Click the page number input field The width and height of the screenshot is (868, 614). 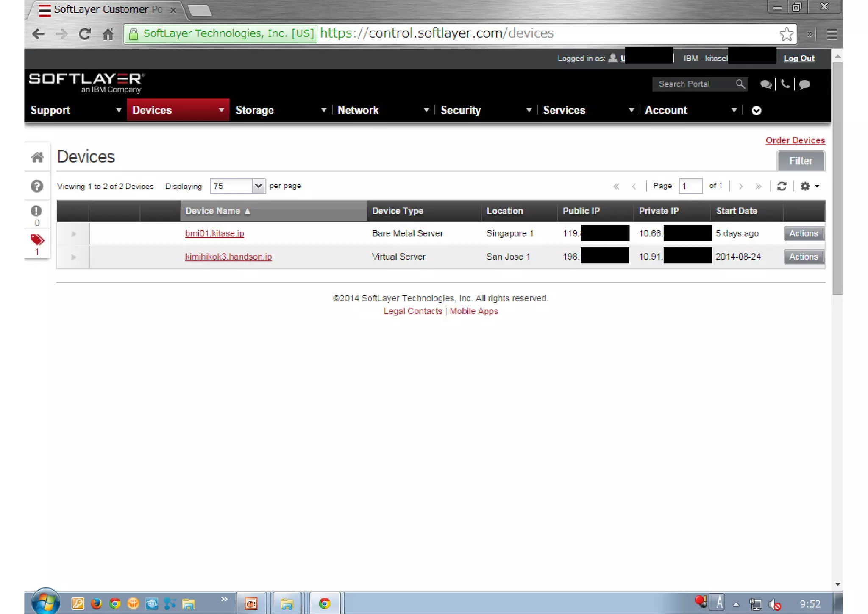(x=690, y=186)
